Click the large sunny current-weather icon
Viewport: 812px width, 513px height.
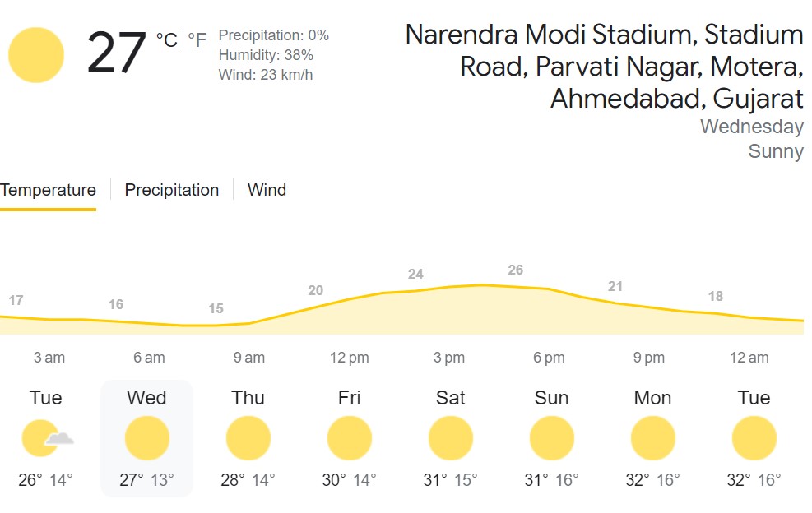[36, 55]
